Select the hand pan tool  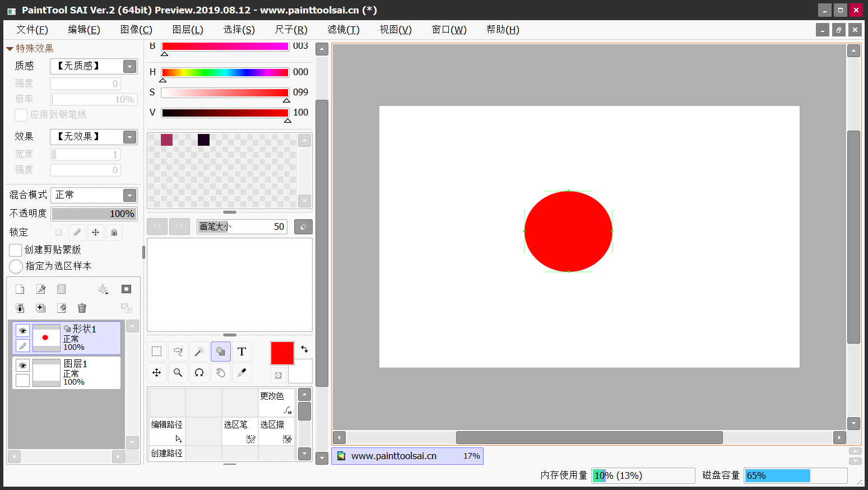pos(221,373)
